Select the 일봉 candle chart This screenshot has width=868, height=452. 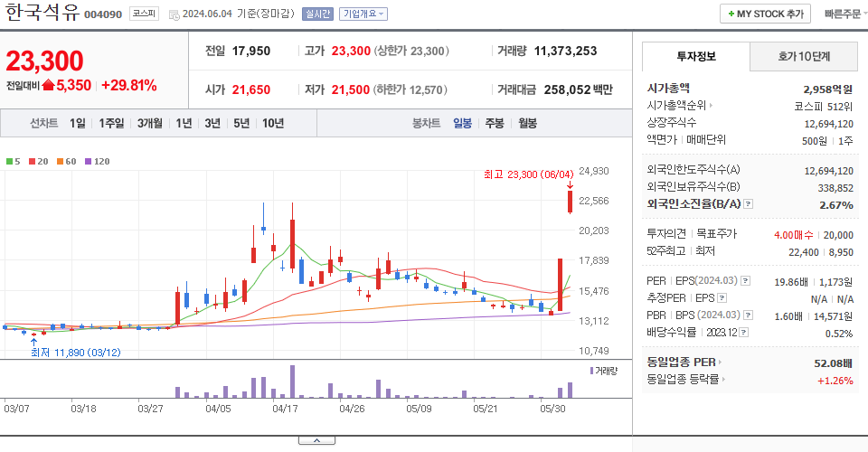[462, 123]
